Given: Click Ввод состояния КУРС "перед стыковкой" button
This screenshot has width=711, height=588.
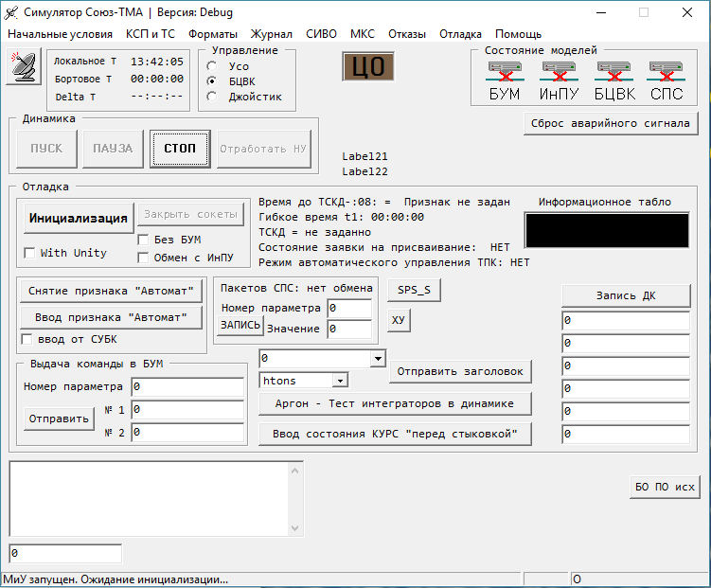Looking at the screenshot, I should point(395,434).
